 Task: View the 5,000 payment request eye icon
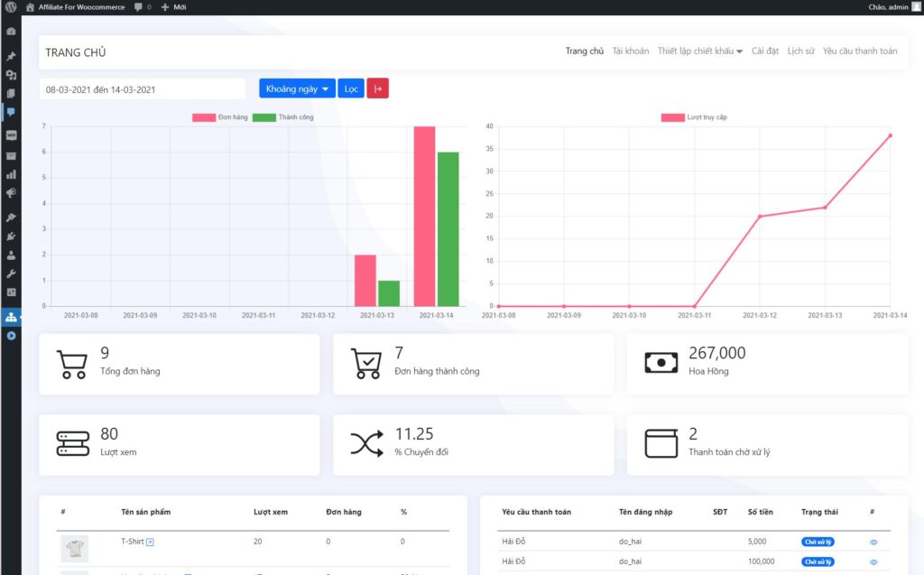click(x=873, y=543)
